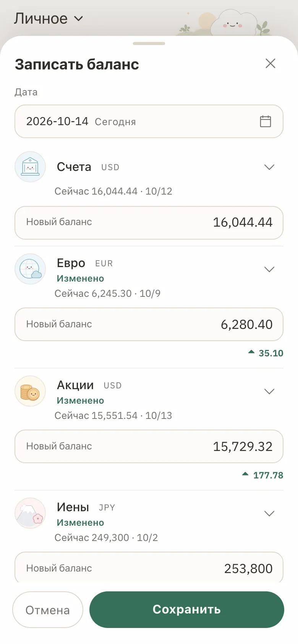This screenshot has height=644, width=298.
Task: Tap the smiling cloud mascot
Action: click(x=233, y=23)
